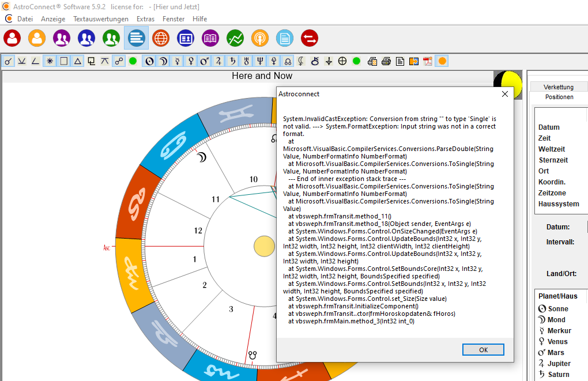Toggle the Venus toolbar icon
The width and height of the screenshot is (588, 381).
click(191, 61)
